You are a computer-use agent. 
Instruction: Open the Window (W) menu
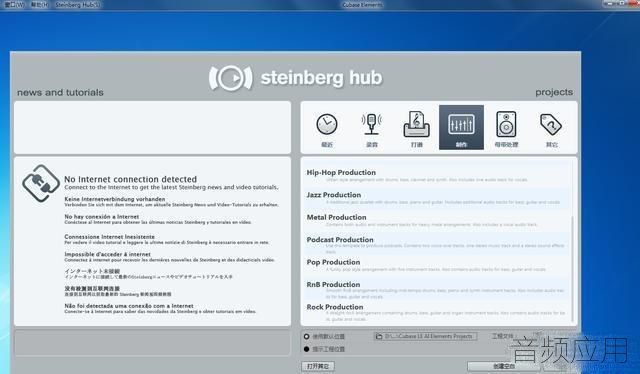(x=14, y=5)
